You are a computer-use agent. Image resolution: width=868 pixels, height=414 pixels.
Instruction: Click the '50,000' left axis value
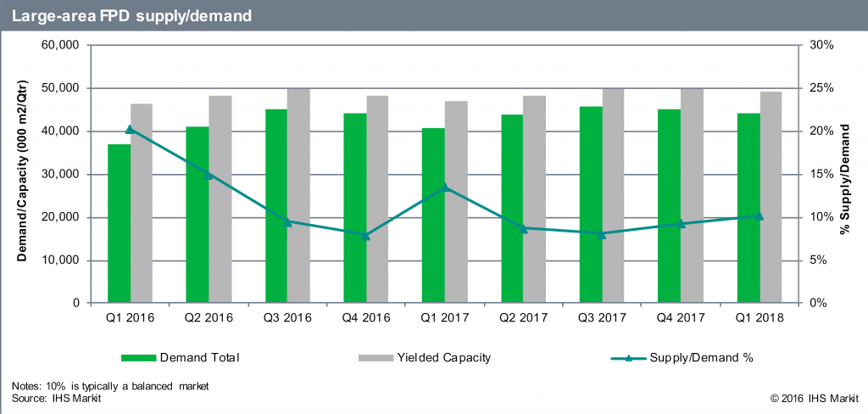click(61, 88)
